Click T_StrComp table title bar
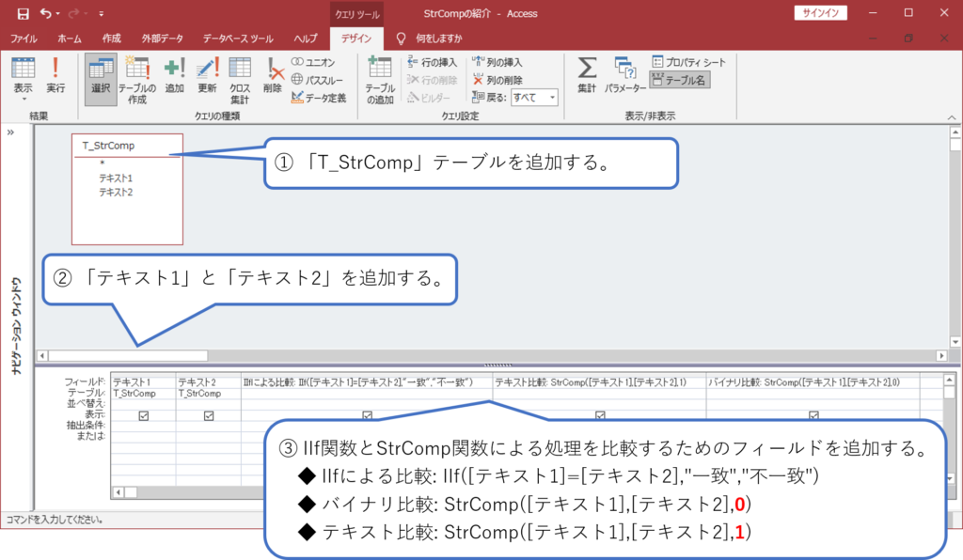 127,146
